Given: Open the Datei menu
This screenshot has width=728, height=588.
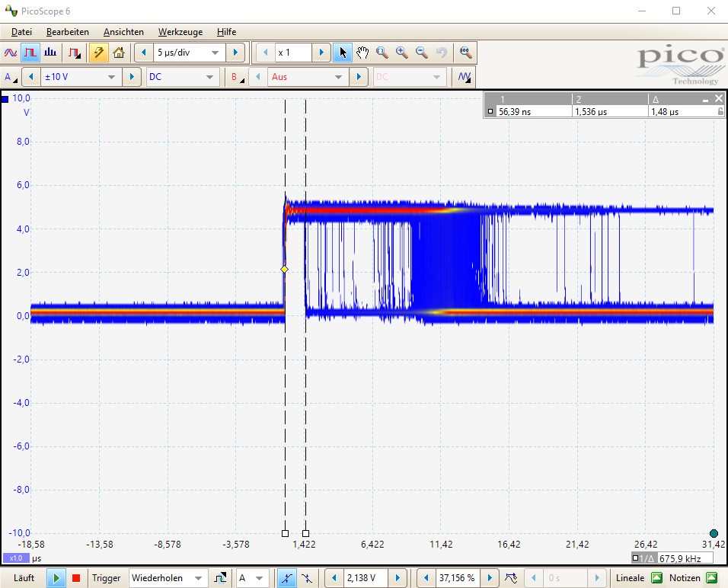Looking at the screenshot, I should click(21, 32).
